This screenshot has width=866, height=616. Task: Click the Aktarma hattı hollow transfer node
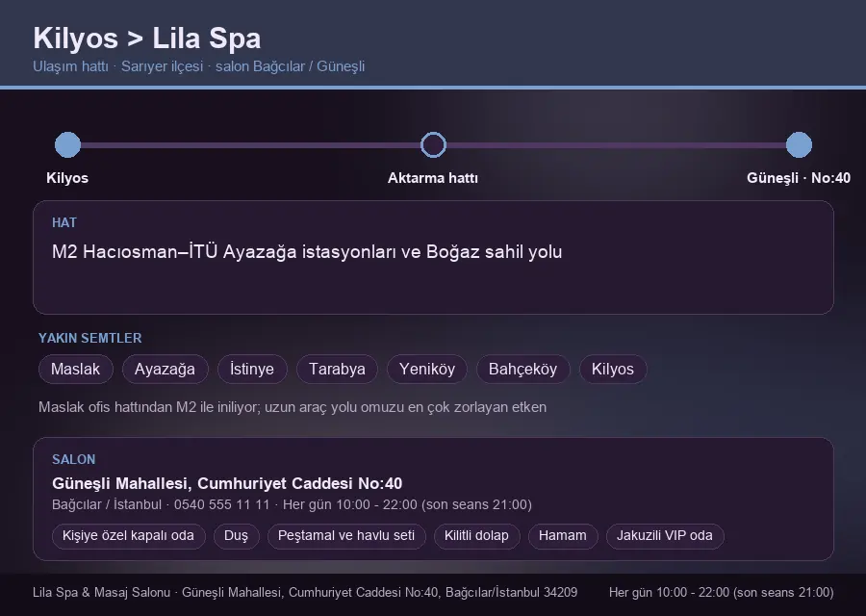[x=433, y=144]
